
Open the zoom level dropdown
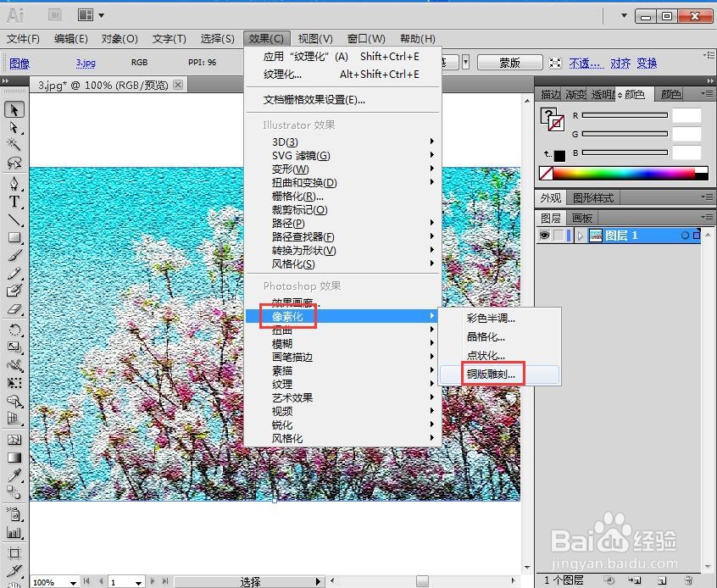72,582
